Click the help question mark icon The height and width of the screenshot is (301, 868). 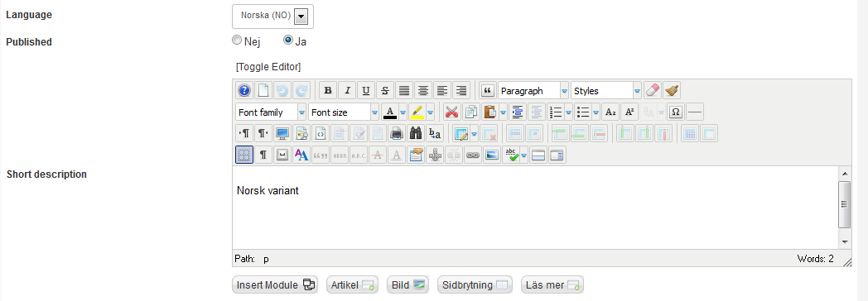click(x=244, y=91)
